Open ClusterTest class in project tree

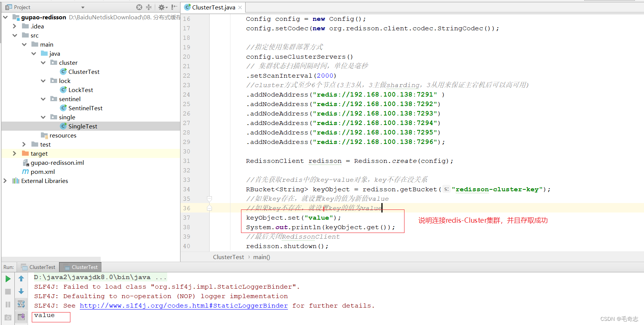pos(84,72)
